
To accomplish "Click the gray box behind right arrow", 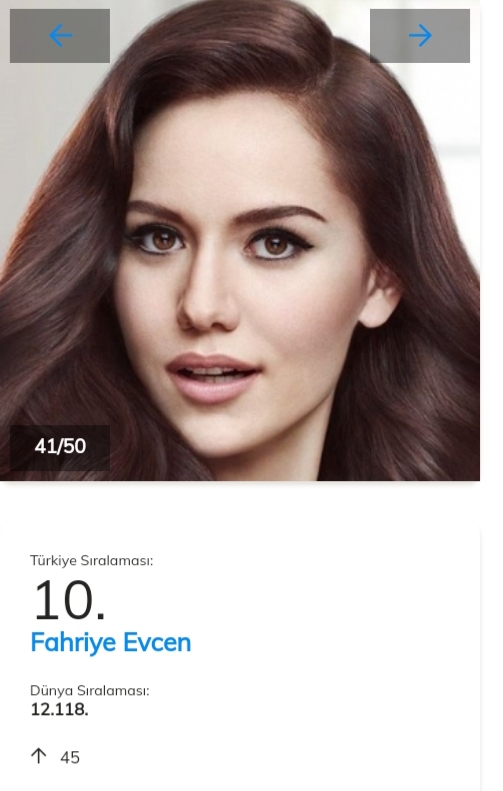I will 420,36.
